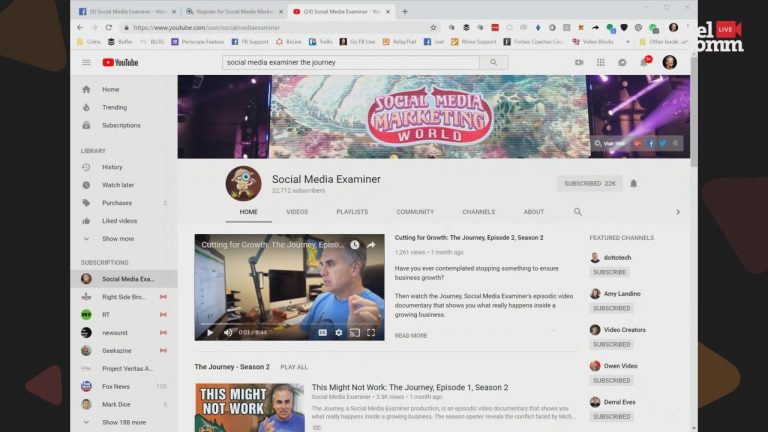Viewport: 768px width, 432px height.
Task: Click Subscribed under Video Creators
Action: tap(612, 344)
